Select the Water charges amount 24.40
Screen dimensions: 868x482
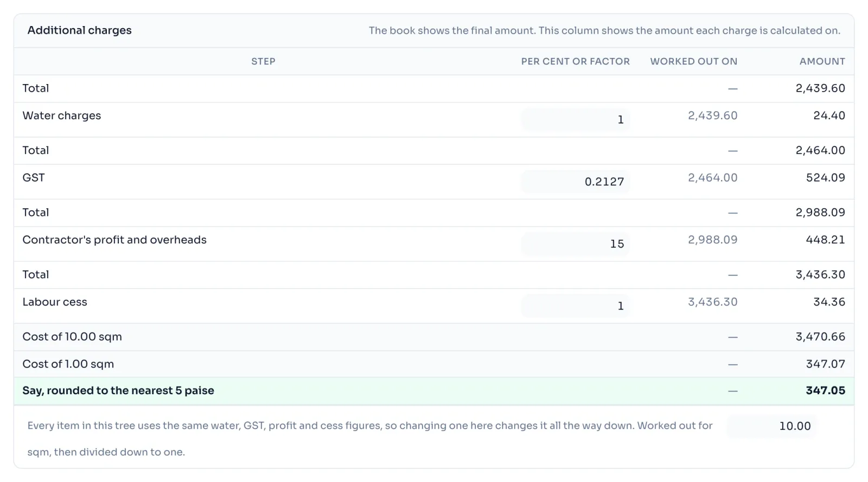pos(829,115)
